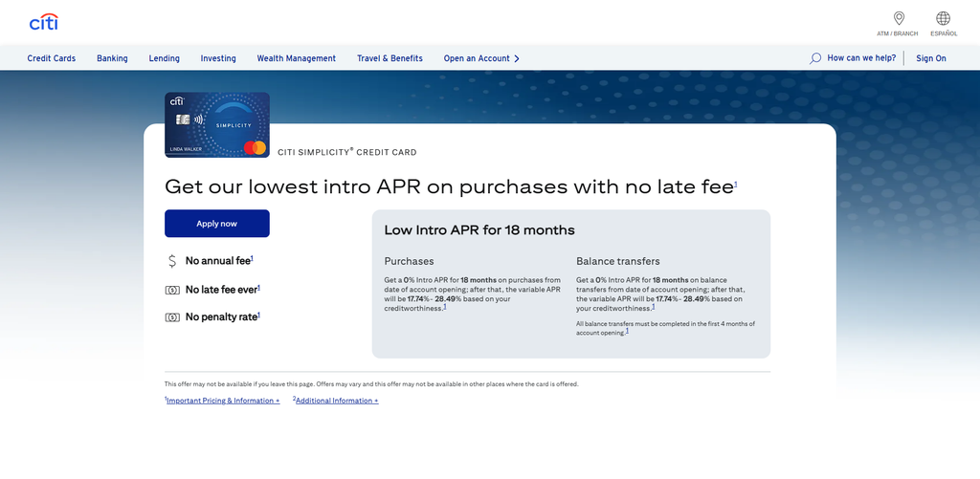Open the Banking menu
The height and width of the screenshot is (479, 980).
pos(112,58)
